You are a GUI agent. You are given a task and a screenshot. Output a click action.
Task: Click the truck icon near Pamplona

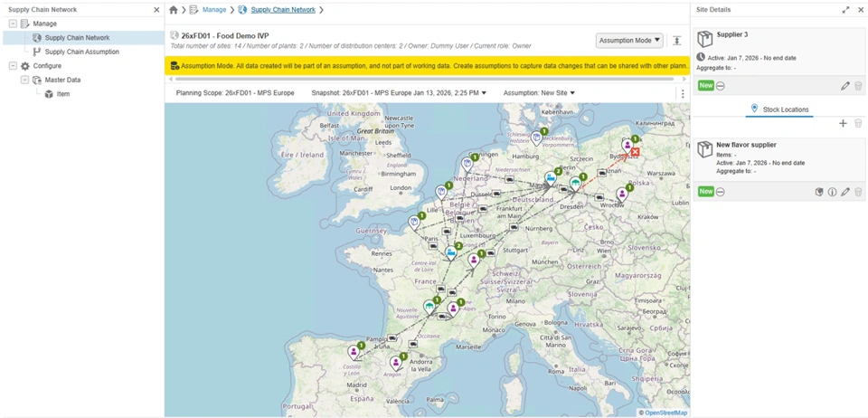click(x=392, y=337)
